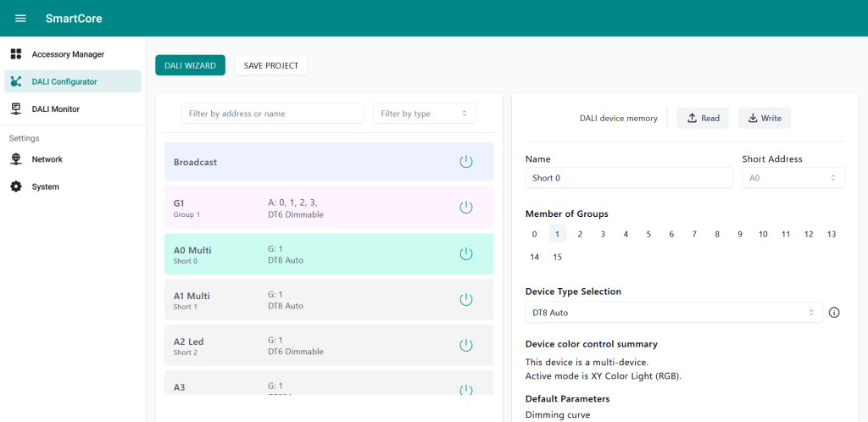
Task: Click the DALI Monitor icon in sidebar
Action: click(16, 108)
